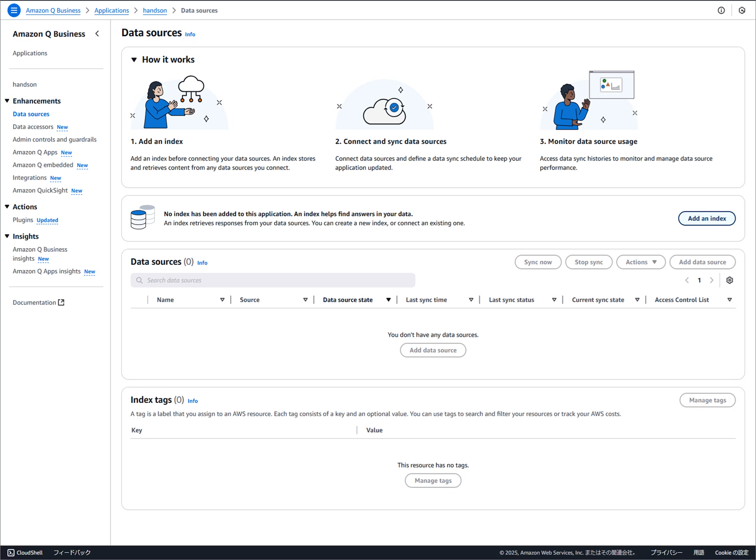Collapse the Insights sidebar group
756x560 pixels.
pos(7,236)
